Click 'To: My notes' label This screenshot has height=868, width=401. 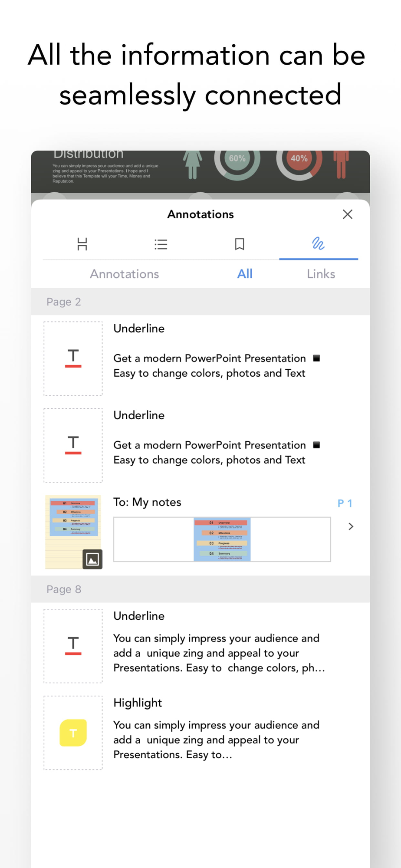147,502
